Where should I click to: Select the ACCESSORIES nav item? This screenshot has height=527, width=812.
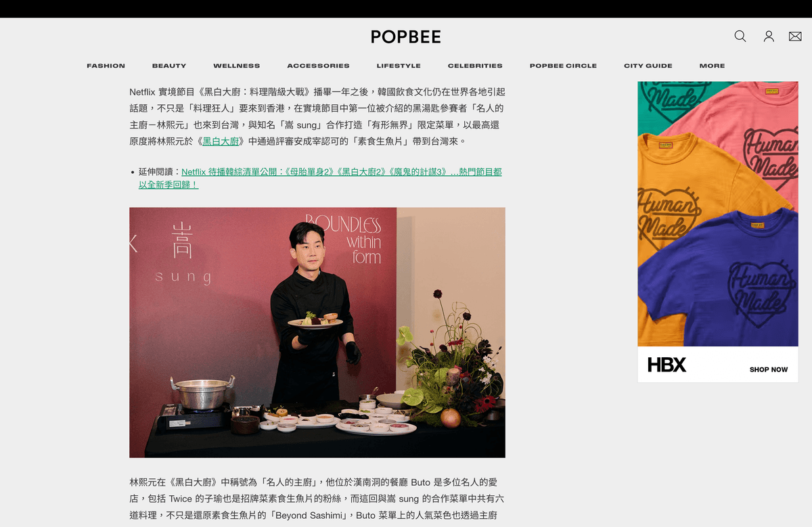tap(318, 66)
